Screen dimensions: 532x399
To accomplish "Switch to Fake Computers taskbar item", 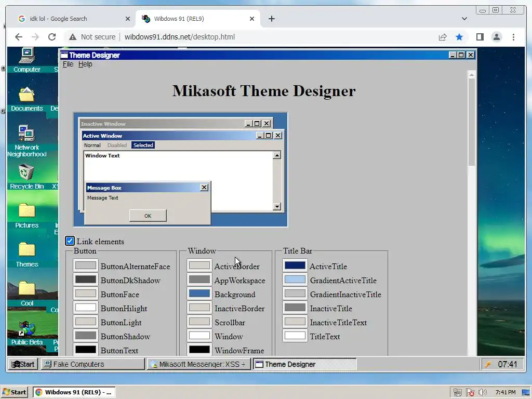I will click(x=92, y=364).
